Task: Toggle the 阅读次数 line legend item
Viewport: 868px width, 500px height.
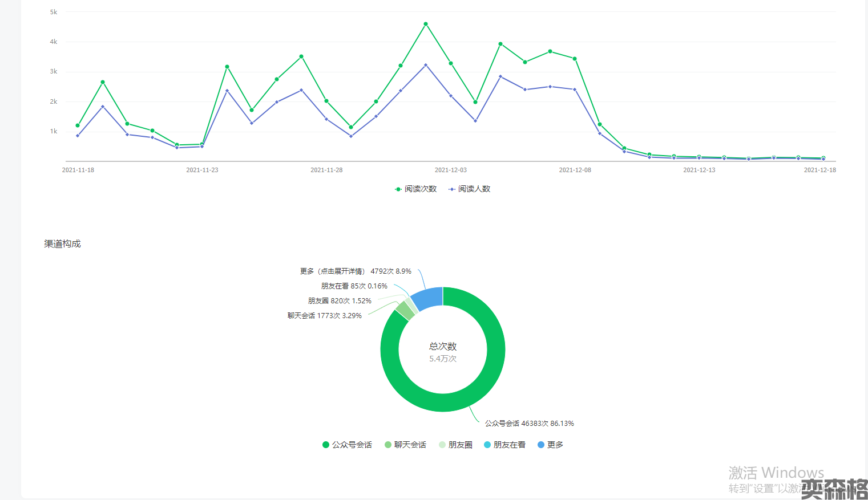Action: 416,189
